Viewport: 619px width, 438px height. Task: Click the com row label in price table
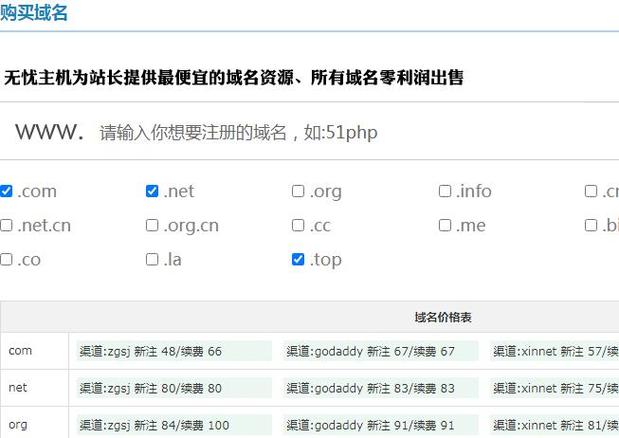click(x=20, y=350)
